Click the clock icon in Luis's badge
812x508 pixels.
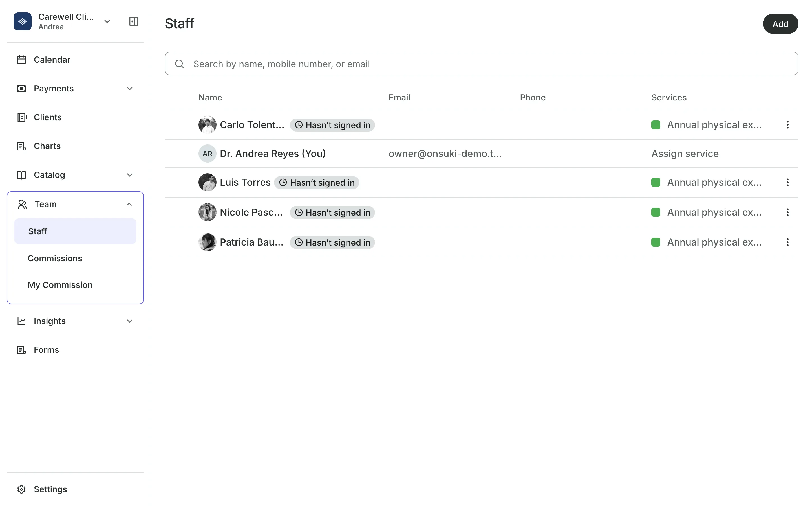[x=283, y=182]
